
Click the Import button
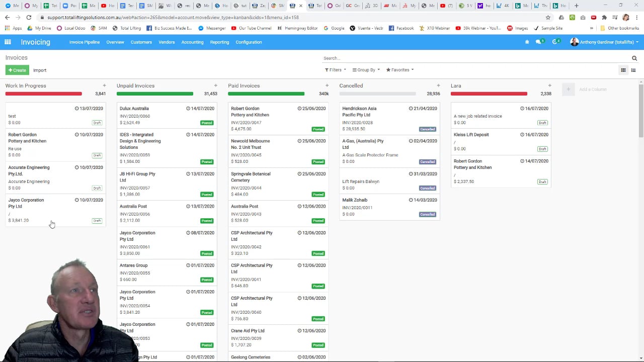click(x=40, y=70)
